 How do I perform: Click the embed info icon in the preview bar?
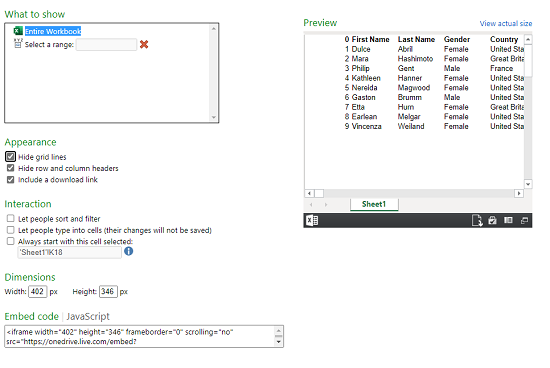click(508, 220)
